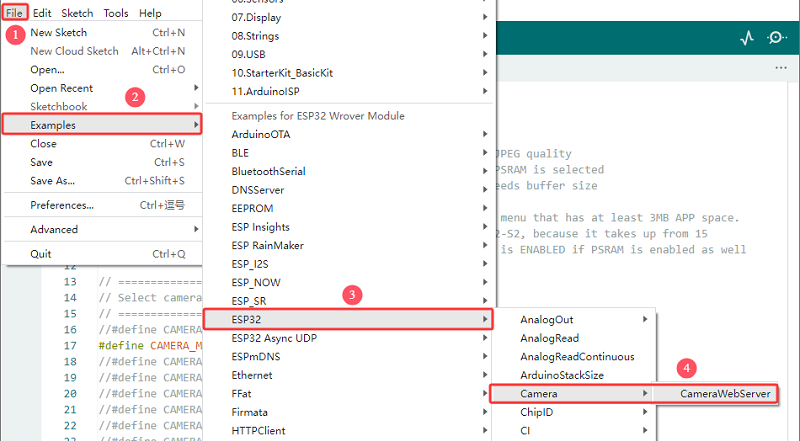Select Quit in the File menu
800x441 pixels.
click(x=102, y=254)
